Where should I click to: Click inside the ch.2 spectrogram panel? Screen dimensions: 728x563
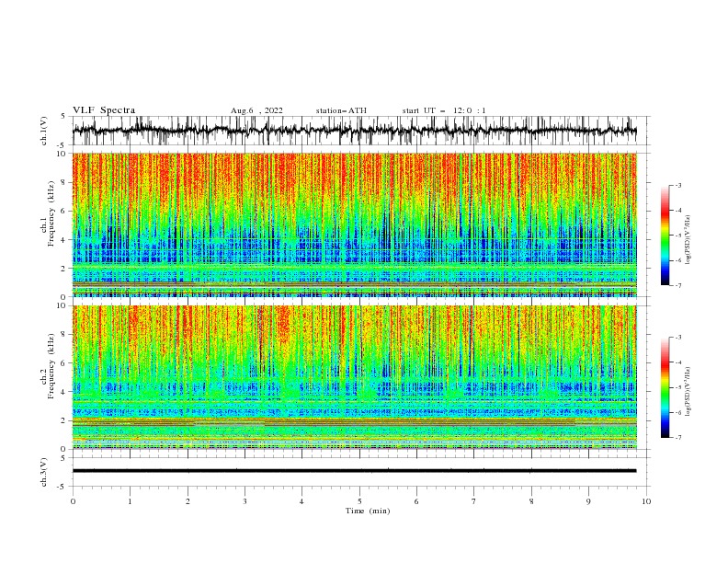pos(355,377)
